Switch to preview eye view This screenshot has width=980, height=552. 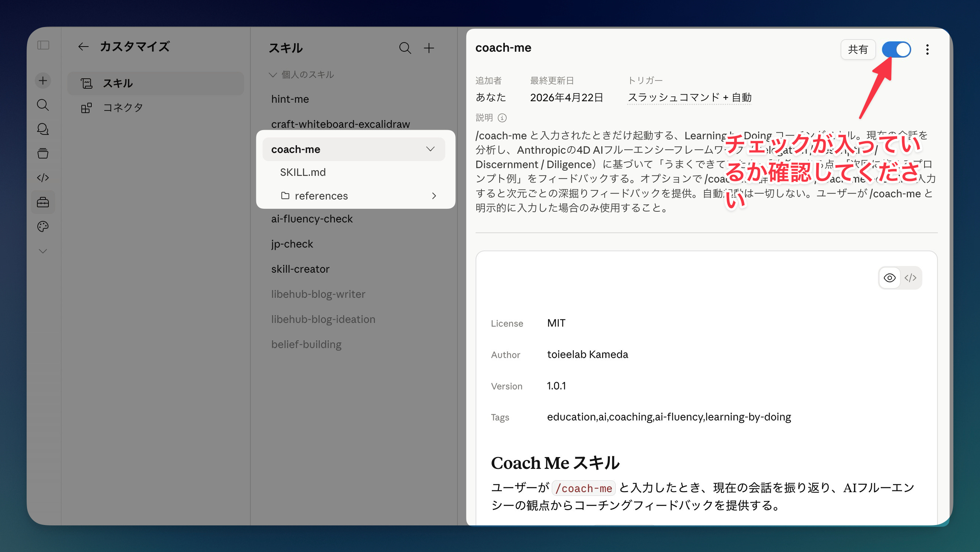(889, 277)
